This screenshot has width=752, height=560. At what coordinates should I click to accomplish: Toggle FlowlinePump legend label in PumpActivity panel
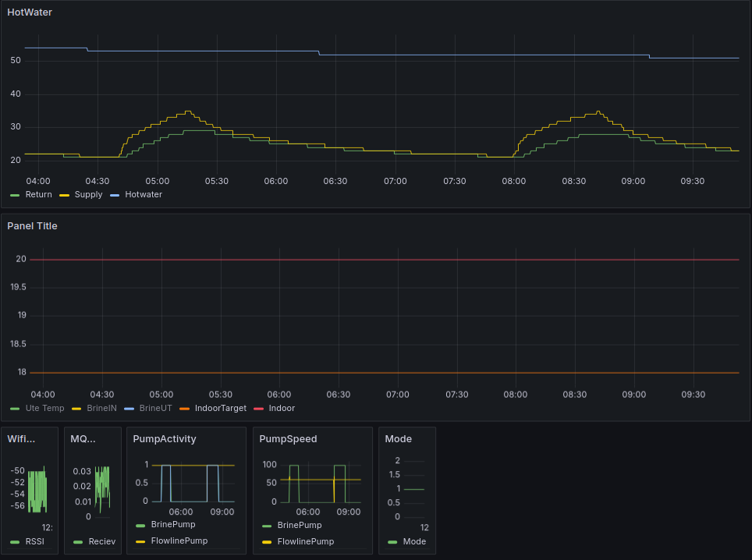click(179, 541)
